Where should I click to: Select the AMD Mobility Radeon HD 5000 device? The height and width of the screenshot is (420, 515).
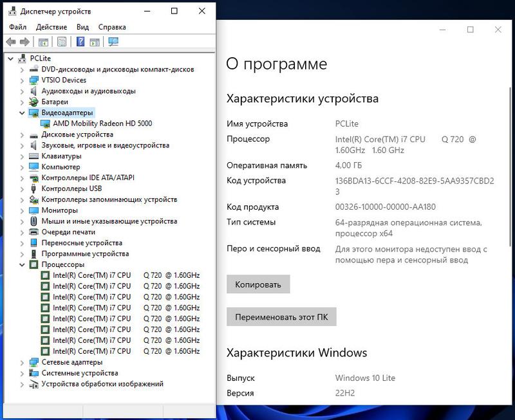(x=102, y=123)
